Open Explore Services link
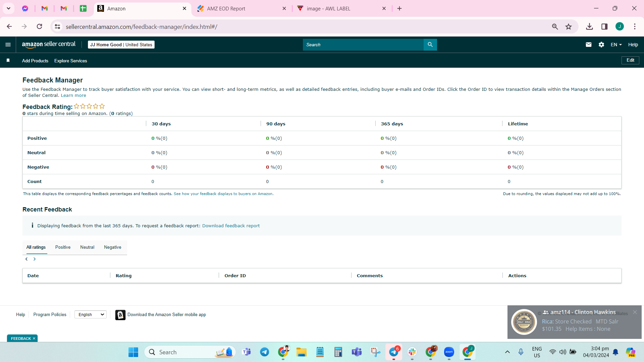 coord(71,61)
